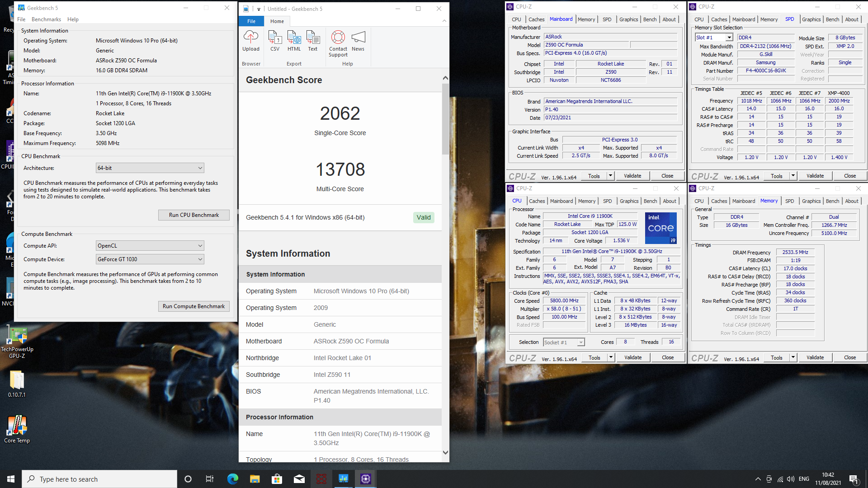Viewport: 868px width, 488px height.
Task: Open the 0.10.7.1 folder on desktop
Action: (x=17, y=384)
